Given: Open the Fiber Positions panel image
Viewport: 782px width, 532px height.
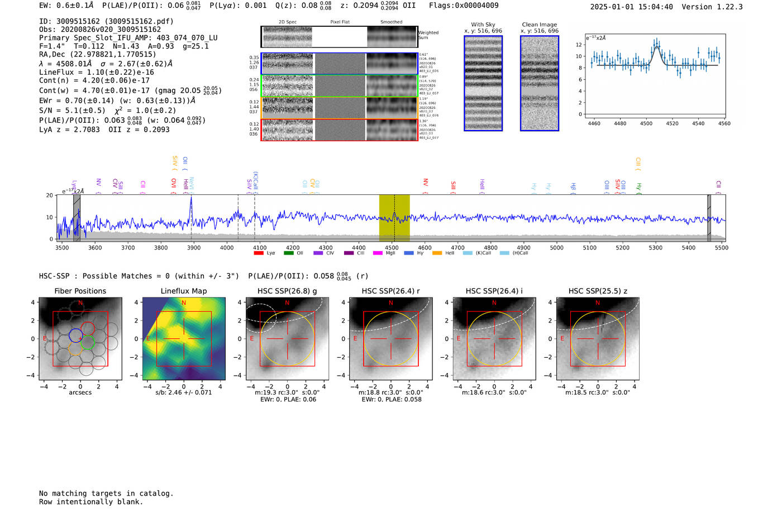Looking at the screenshot, I should (80, 339).
